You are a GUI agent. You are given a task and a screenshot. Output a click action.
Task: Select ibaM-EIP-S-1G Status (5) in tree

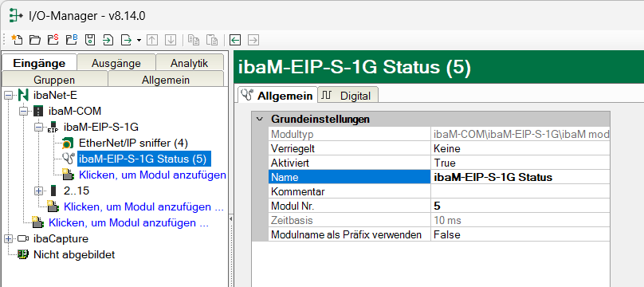pyautogui.click(x=144, y=159)
